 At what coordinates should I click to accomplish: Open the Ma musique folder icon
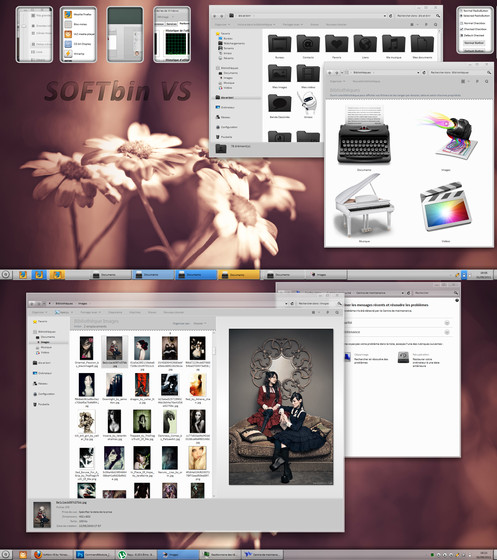[393, 44]
